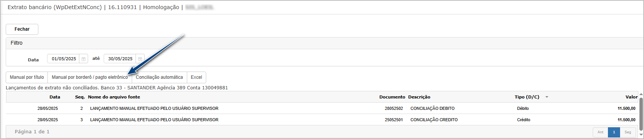Select the CONCILIAÇÃO CREDITO row

pyautogui.click(x=322, y=120)
